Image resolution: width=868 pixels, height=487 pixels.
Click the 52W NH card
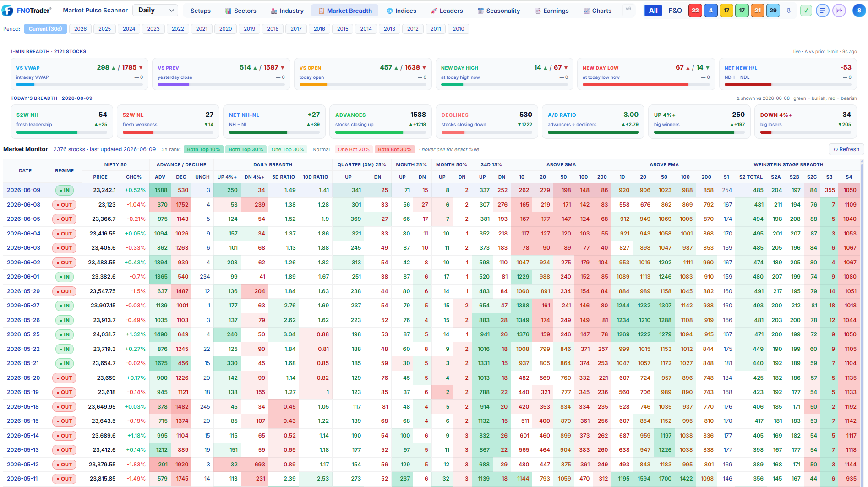pos(62,121)
